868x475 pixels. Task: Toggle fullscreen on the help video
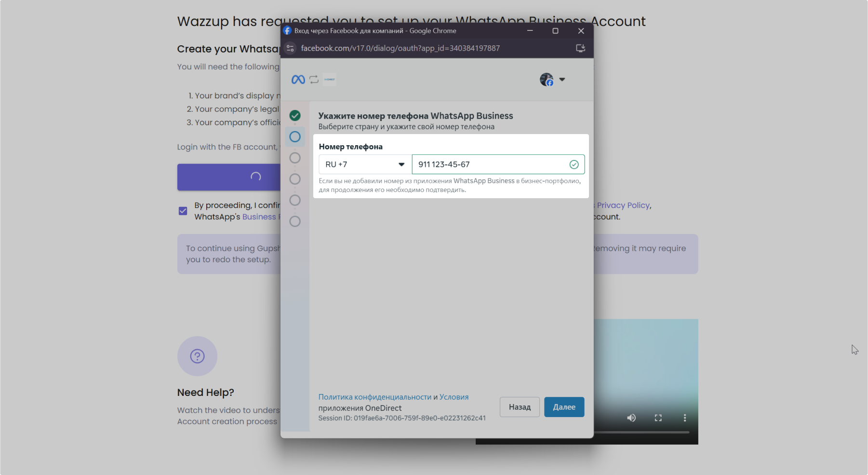tap(658, 418)
